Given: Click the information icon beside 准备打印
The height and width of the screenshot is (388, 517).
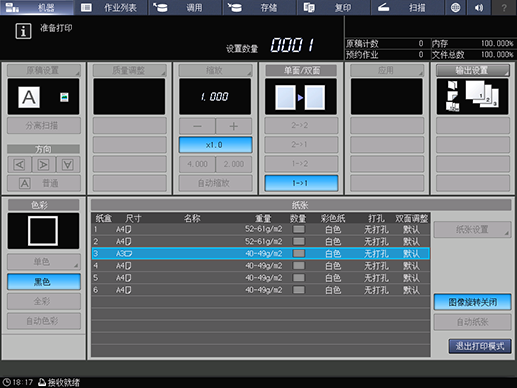Looking at the screenshot, I should pyautogui.click(x=23, y=31).
